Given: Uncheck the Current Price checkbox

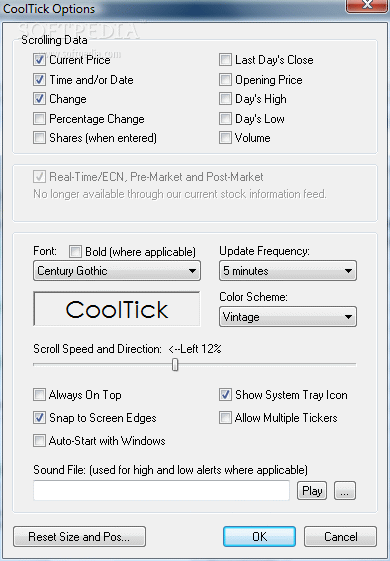Looking at the screenshot, I should click(39, 60).
